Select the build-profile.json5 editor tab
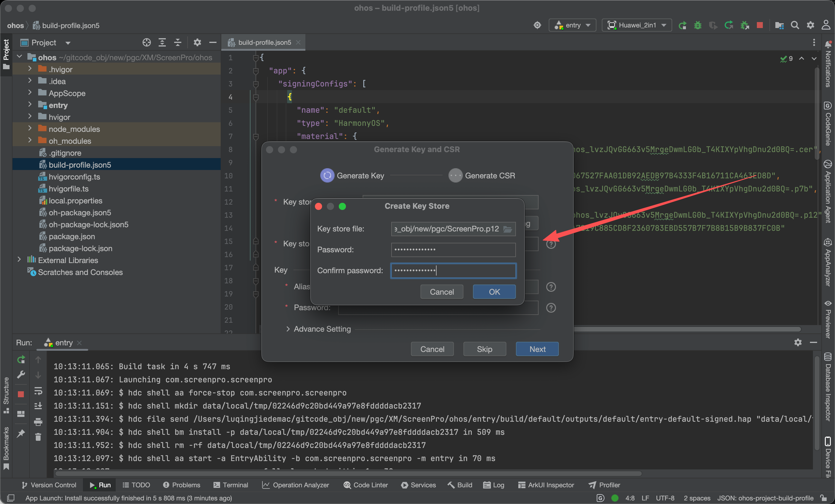835x504 pixels. pyautogui.click(x=264, y=42)
